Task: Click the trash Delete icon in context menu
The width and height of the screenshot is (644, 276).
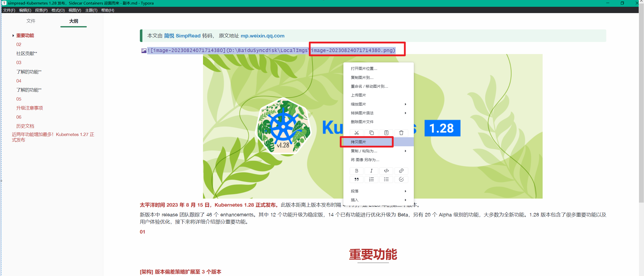Action: coord(401,133)
